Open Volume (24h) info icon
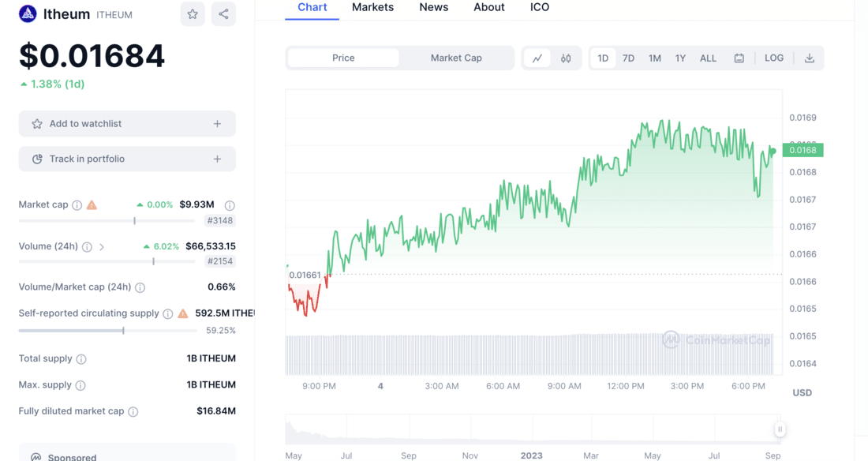This screenshot has height=461, width=868. coord(87,247)
